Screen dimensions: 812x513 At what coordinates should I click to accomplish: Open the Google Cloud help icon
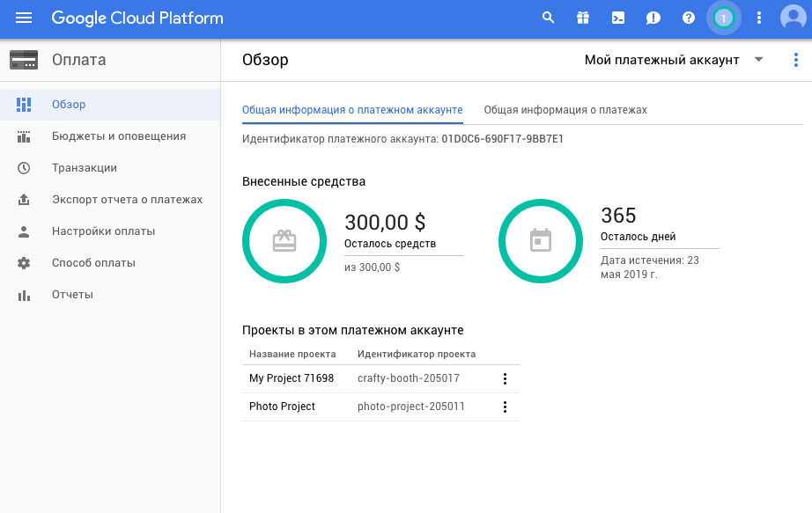pyautogui.click(x=688, y=17)
